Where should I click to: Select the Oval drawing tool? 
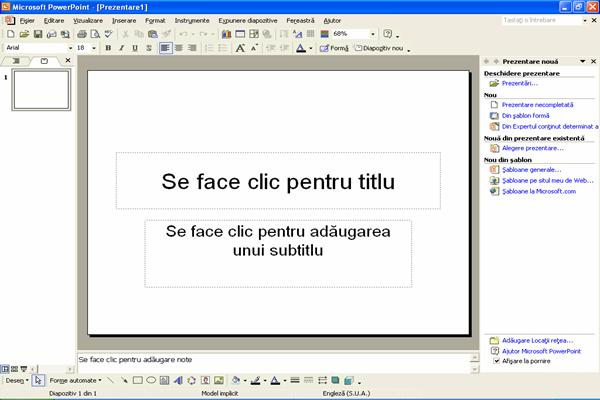coord(151,380)
